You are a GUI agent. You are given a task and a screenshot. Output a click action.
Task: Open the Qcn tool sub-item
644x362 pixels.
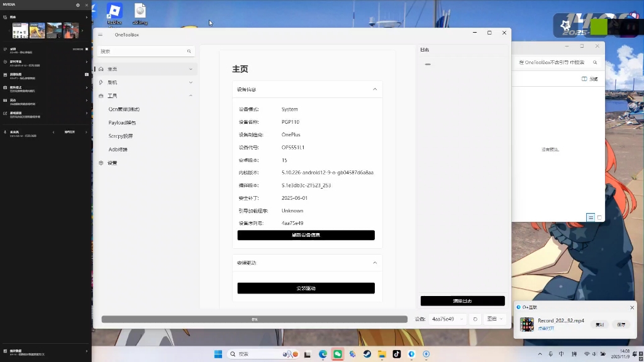point(124,109)
